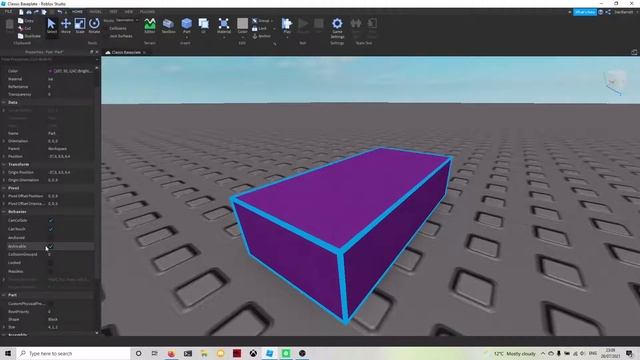The image size is (640, 360).
Task: Collapse the Behavior section
Action: [x=4, y=211]
